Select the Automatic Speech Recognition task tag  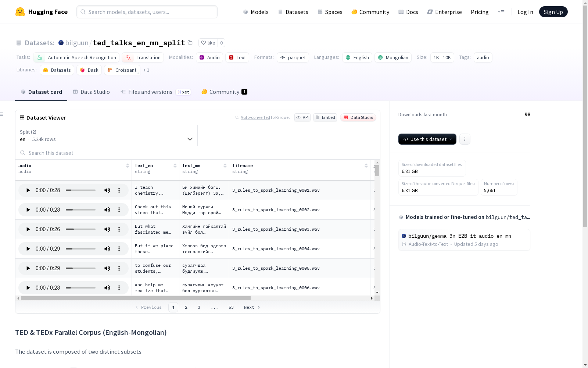pyautogui.click(x=76, y=57)
